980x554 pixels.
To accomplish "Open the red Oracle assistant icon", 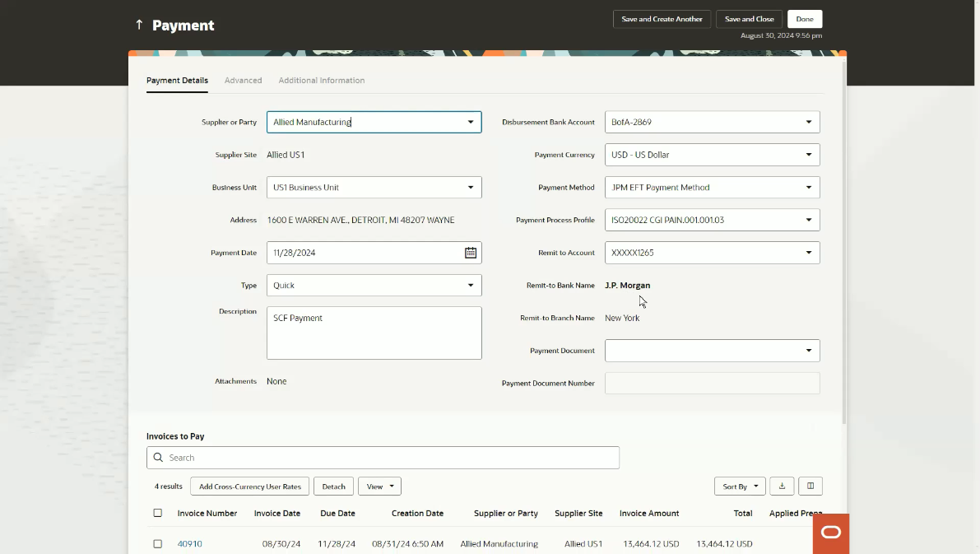I will click(x=831, y=533).
